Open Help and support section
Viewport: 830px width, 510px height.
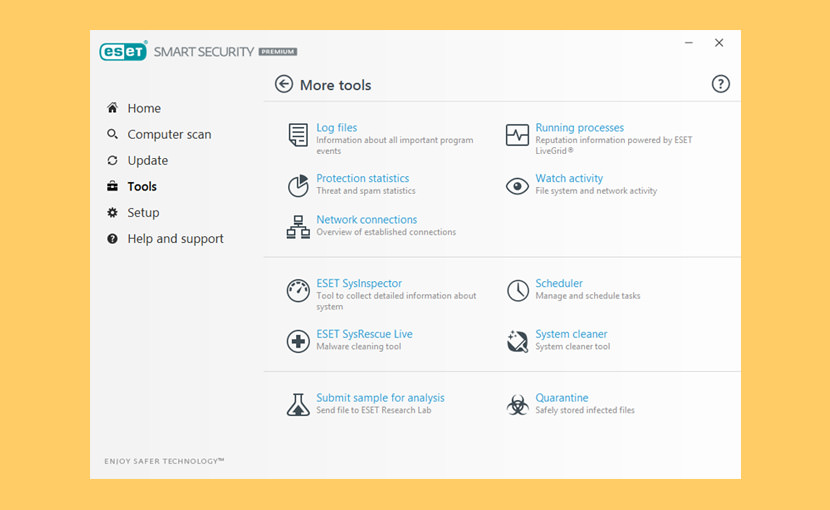[175, 239]
